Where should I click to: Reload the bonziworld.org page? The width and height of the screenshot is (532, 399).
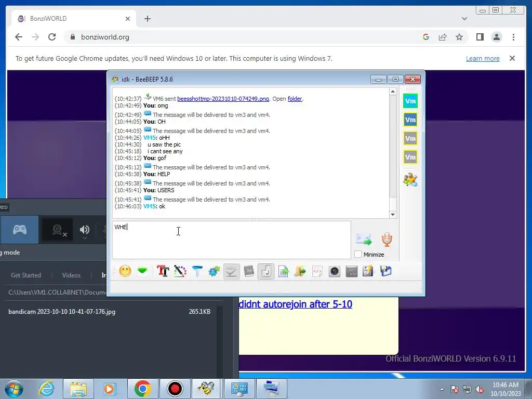pyautogui.click(x=52, y=37)
